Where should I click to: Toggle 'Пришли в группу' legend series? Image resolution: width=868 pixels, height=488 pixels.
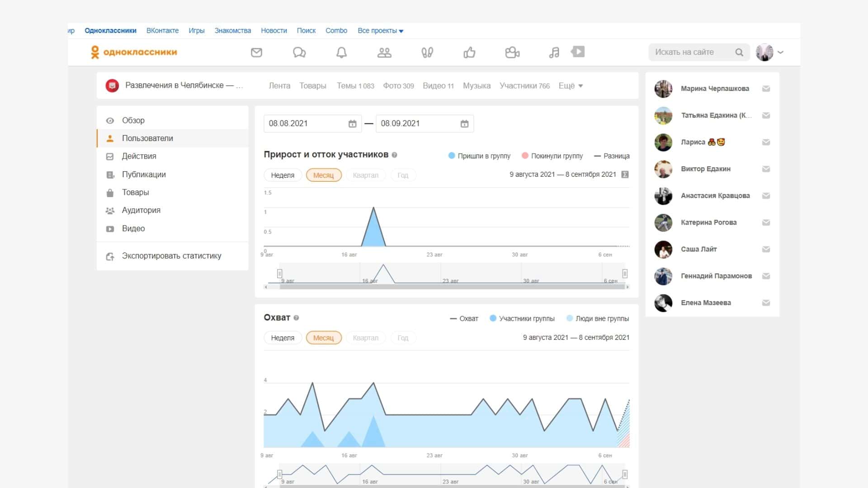[x=479, y=156]
